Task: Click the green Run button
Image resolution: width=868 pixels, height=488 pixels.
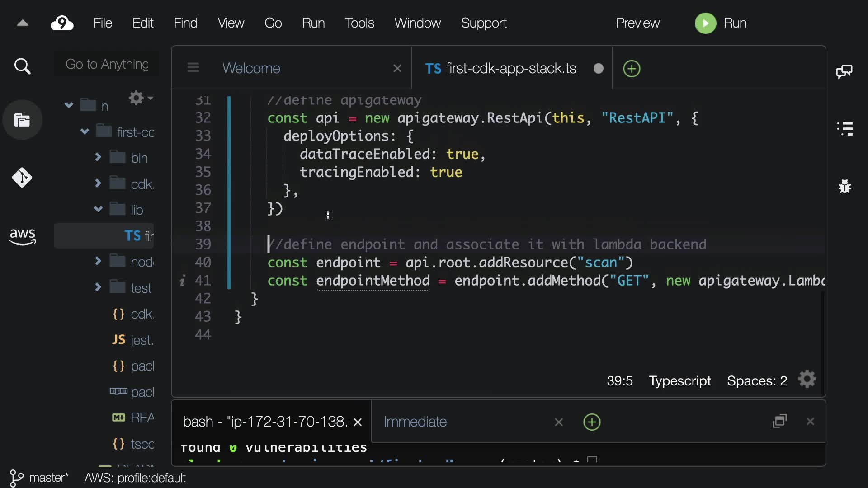Action: pyautogui.click(x=706, y=23)
